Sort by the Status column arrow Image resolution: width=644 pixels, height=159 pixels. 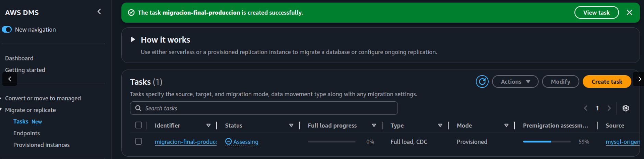(x=291, y=126)
